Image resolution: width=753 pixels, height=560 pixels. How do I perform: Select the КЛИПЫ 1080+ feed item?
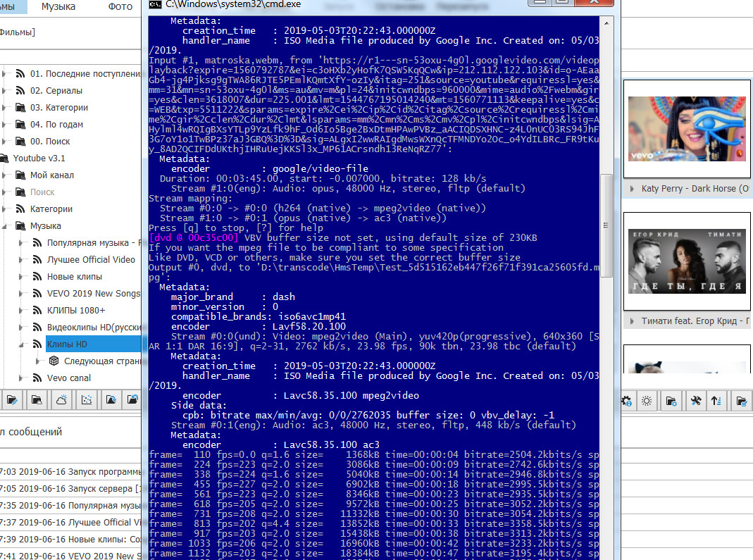(76, 311)
